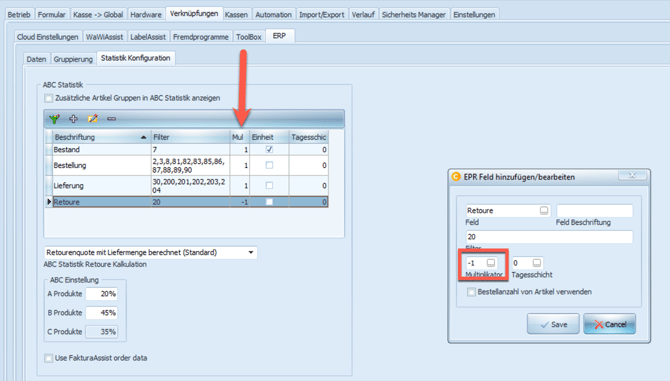Image resolution: width=670 pixels, height=381 pixels.
Task: Click the pencil edit icon in grid toolbar
Action: (92, 119)
